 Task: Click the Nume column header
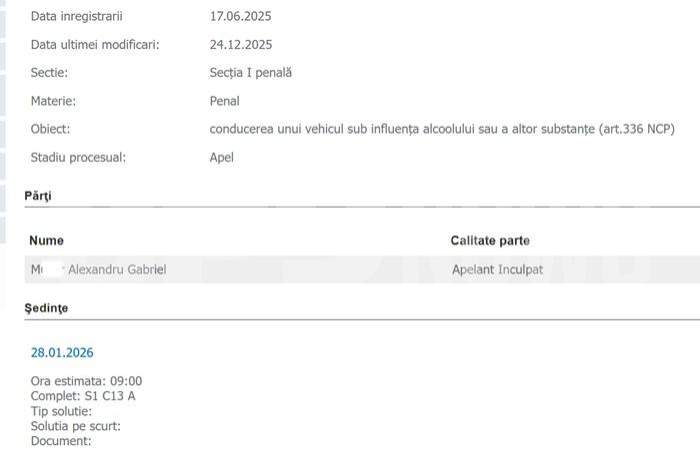click(x=47, y=241)
